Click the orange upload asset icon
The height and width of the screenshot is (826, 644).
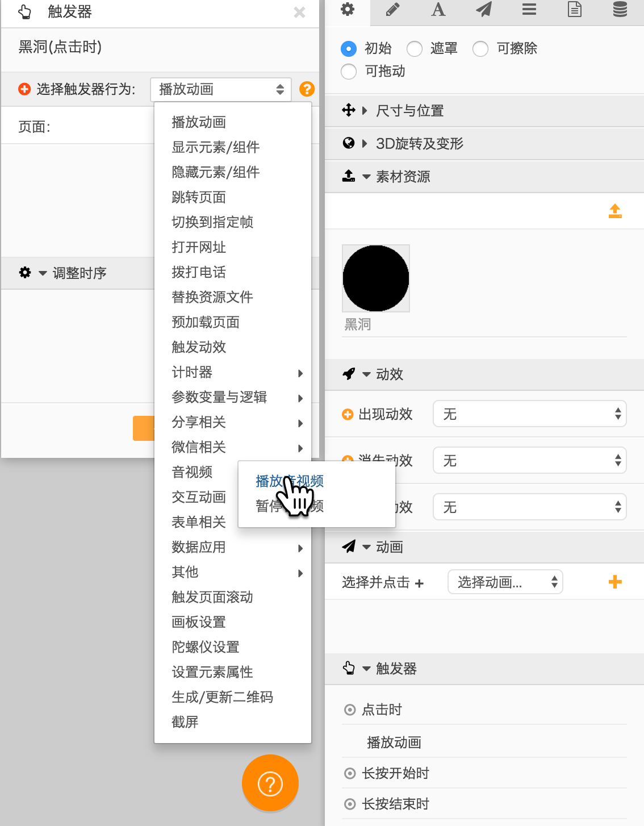point(615,211)
